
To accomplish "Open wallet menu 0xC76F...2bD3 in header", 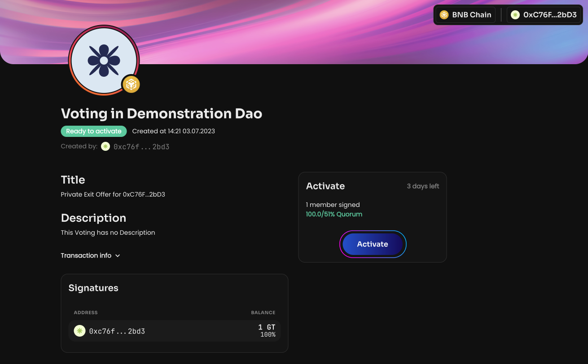I will pyautogui.click(x=544, y=15).
